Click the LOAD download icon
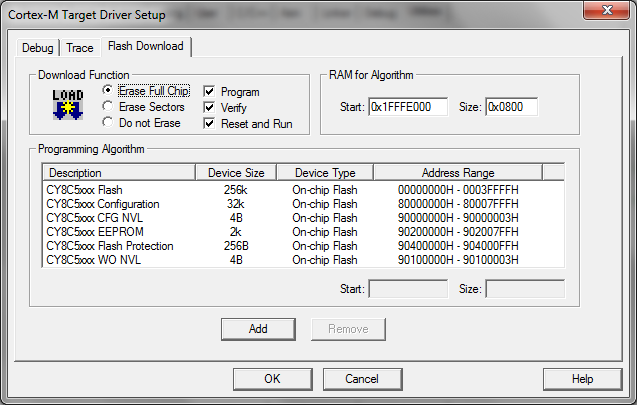 point(67,106)
